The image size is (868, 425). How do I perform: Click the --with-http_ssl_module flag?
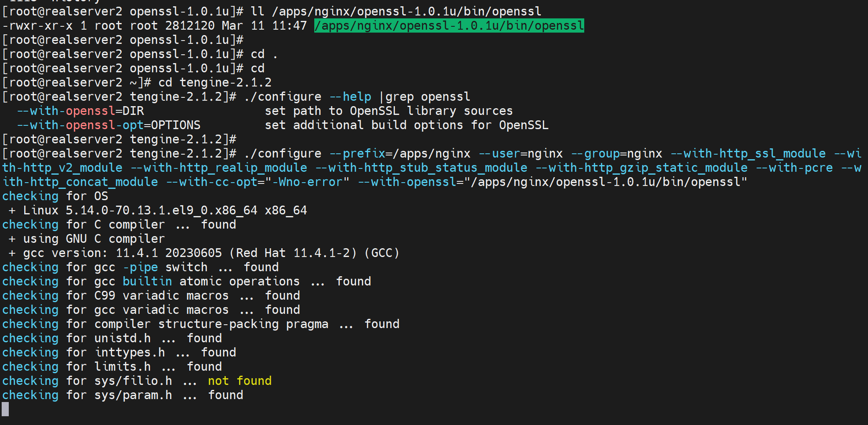pos(748,154)
